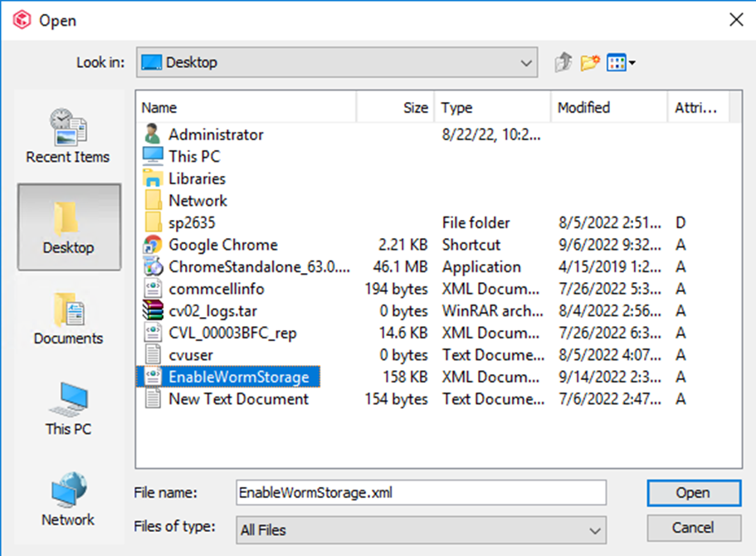756x556 pixels.
Task: Select the Google Chrome shortcut file
Action: [x=222, y=245]
